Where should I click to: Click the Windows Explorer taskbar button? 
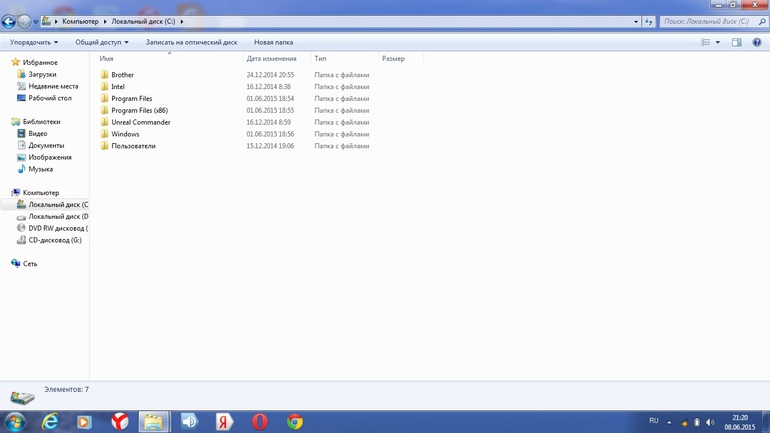click(154, 422)
